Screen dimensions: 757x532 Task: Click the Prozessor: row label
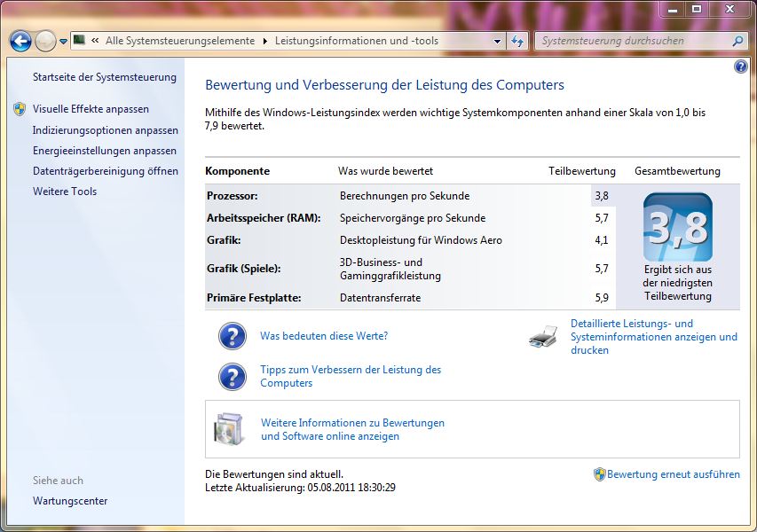click(233, 196)
